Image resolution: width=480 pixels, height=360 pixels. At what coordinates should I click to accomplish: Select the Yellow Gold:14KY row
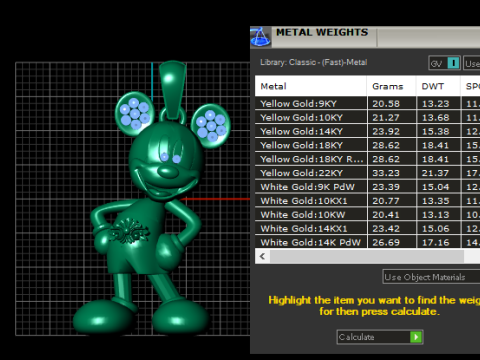click(368, 131)
